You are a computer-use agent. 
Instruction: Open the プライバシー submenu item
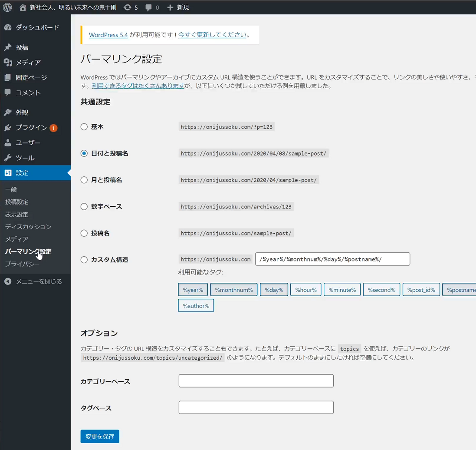point(22,264)
